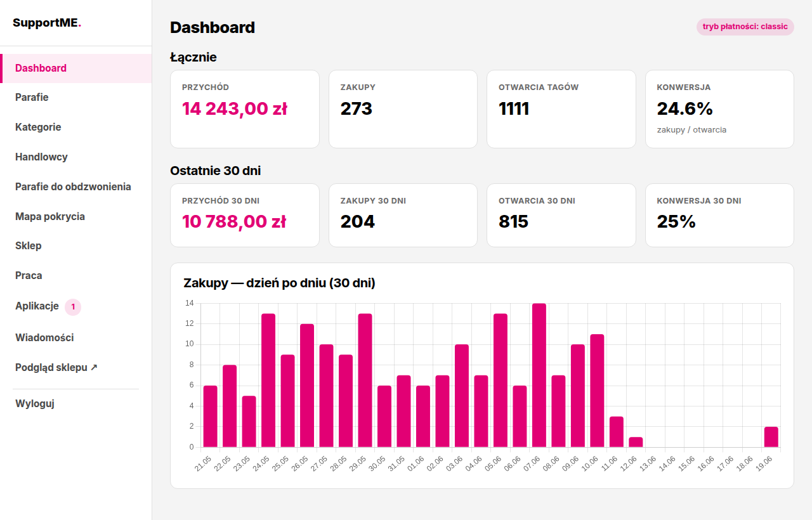Show the Mapa pokrycia page

(x=76, y=217)
